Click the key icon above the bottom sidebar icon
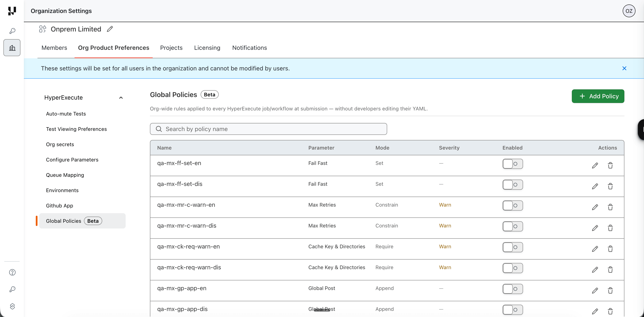 coord(12,289)
